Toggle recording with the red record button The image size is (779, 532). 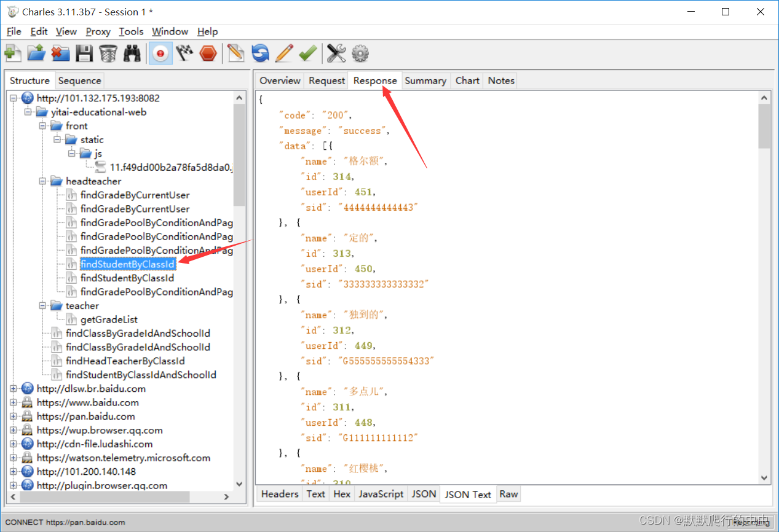tap(160, 53)
